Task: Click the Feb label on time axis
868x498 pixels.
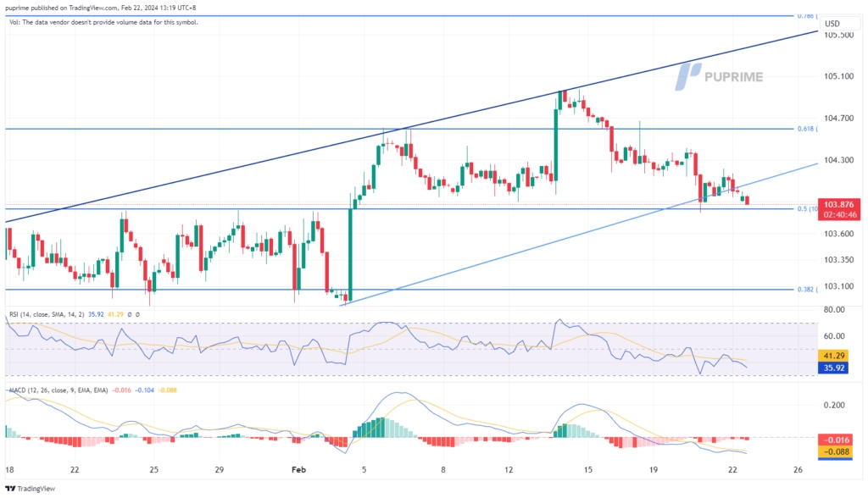Action: click(x=298, y=470)
